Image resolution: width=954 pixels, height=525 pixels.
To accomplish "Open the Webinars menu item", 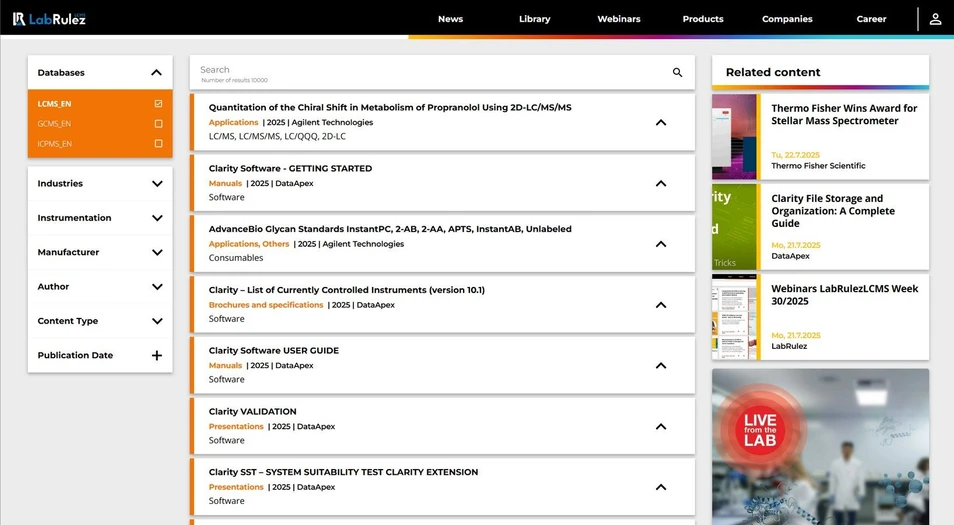I will coord(618,19).
